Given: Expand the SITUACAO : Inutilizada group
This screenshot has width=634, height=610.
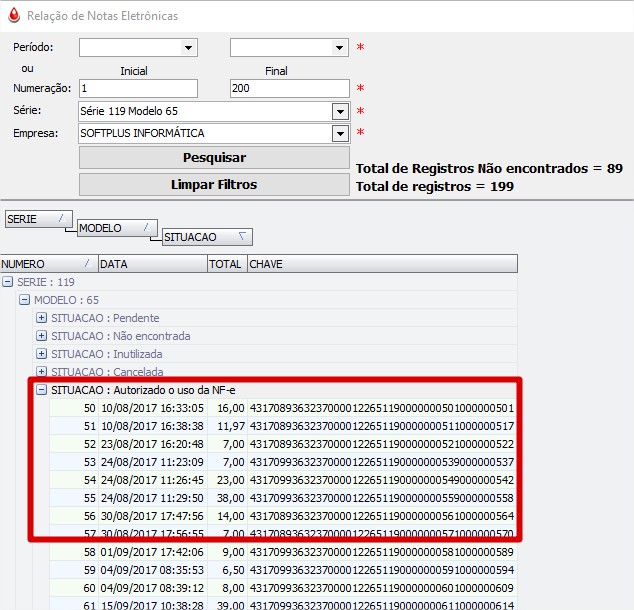Looking at the screenshot, I should coord(41,354).
